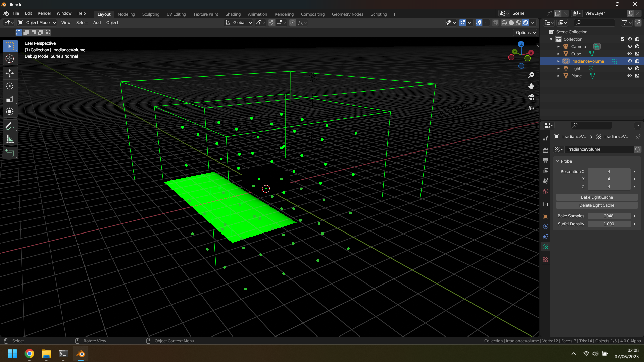
Task: Activate the Annotate pencil tool
Action: [x=10, y=126]
